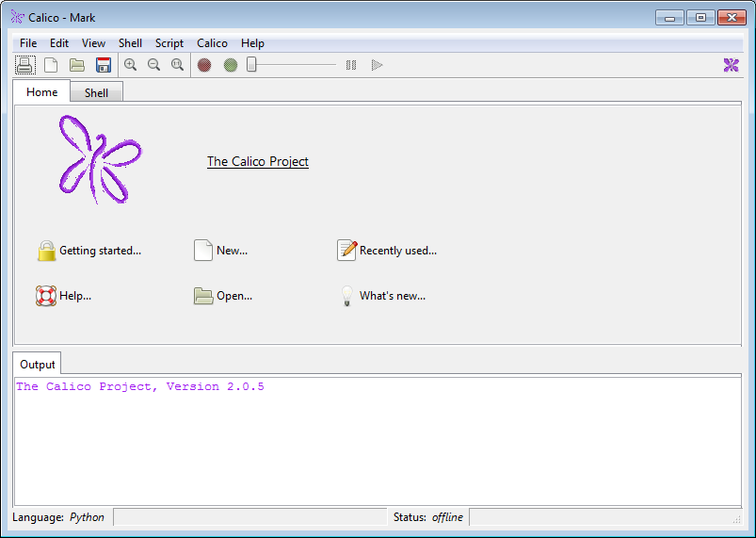Save with the floppy disk icon
Viewport: 756px width, 538px height.
104,65
